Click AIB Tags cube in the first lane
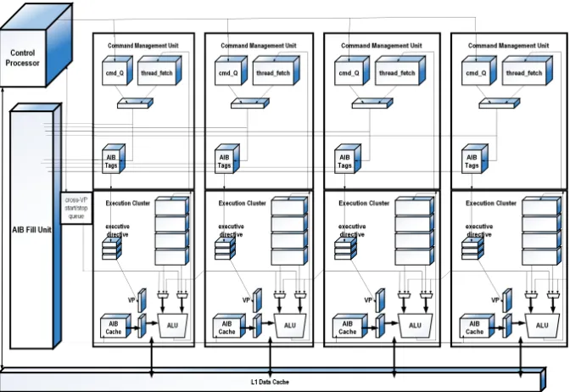The height and width of the screenshot is (392, 570). (114, 159)
